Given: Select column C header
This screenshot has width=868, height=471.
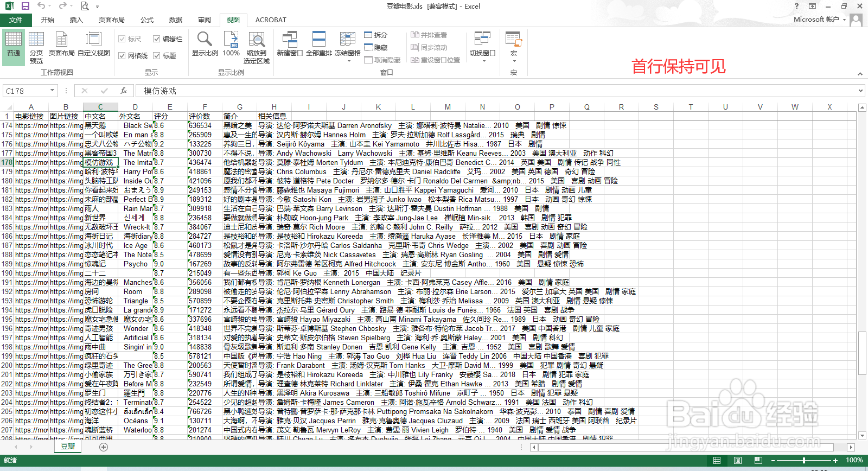Looking at the screenshot, I should point(100,107).
